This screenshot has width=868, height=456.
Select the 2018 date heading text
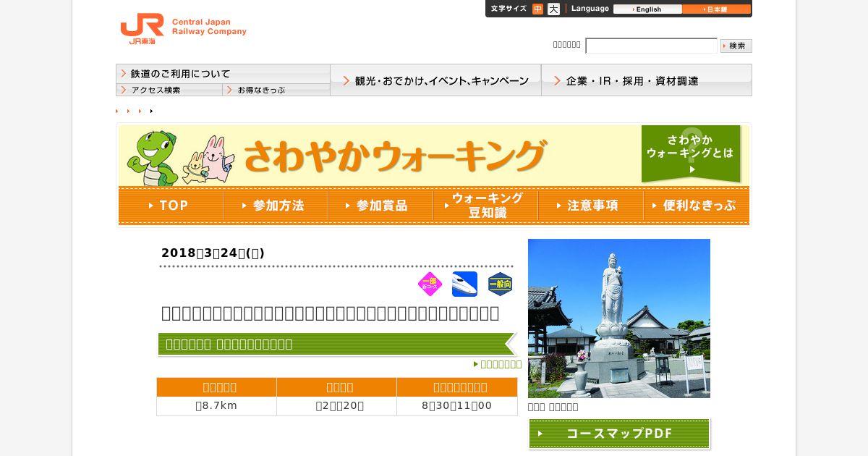click(x=213, y=253)
